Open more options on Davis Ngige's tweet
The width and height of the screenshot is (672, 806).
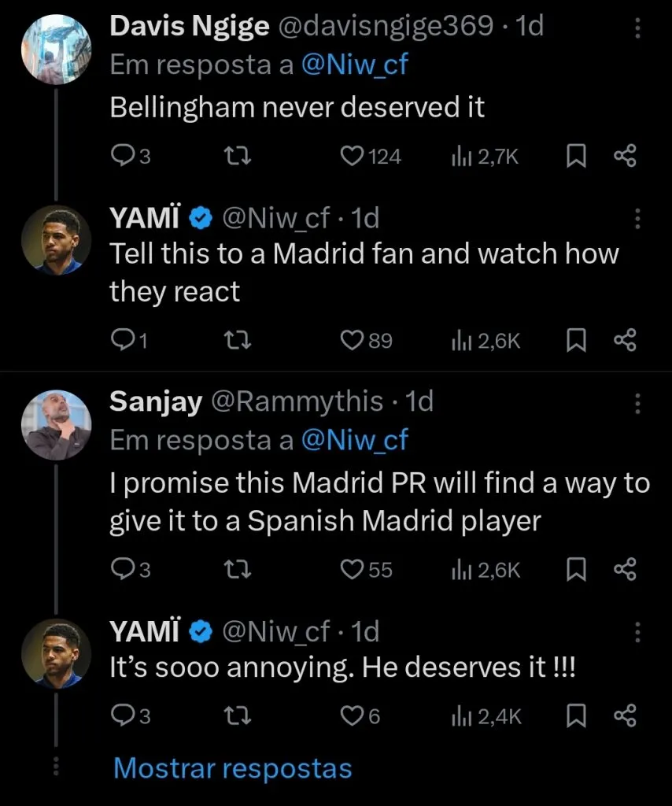click(637, 28)
